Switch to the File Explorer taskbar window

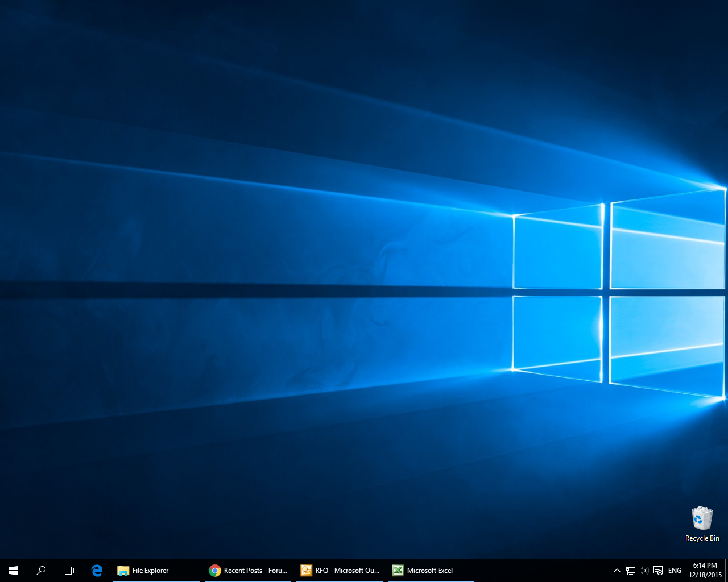pos(156,570)
